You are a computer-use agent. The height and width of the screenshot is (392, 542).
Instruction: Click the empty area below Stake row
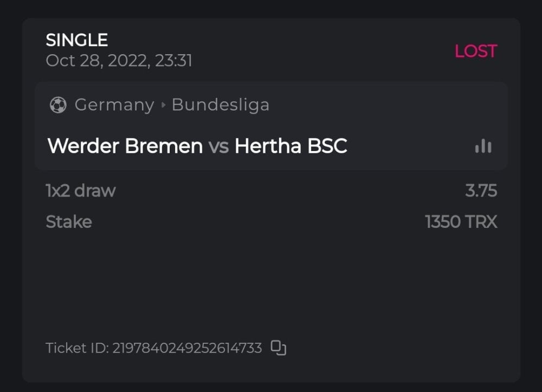(x=271, y=282)
